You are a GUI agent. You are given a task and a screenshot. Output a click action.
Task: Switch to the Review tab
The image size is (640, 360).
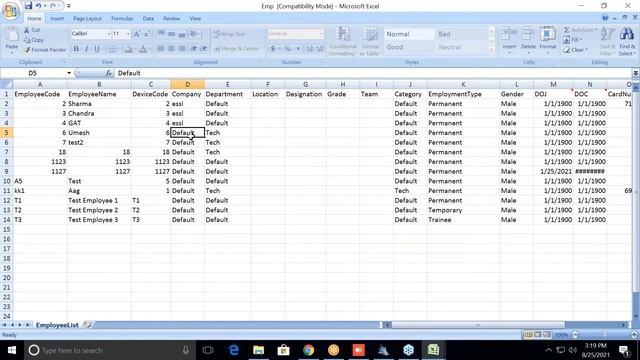coord(171,19)
